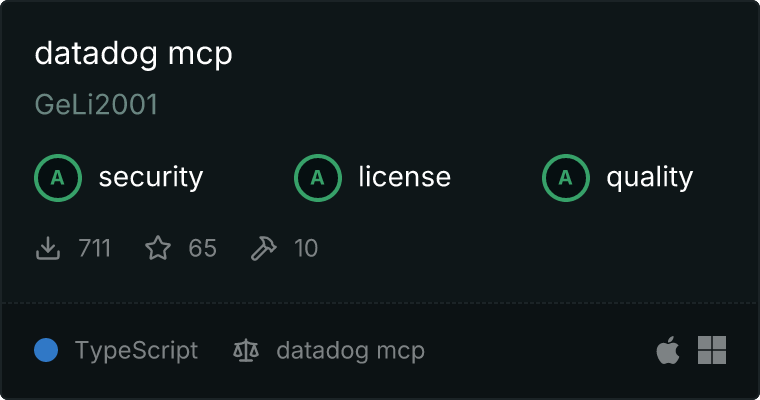Click the star icon beside 65
760x400 pixels.
click(x=158, y=248)
